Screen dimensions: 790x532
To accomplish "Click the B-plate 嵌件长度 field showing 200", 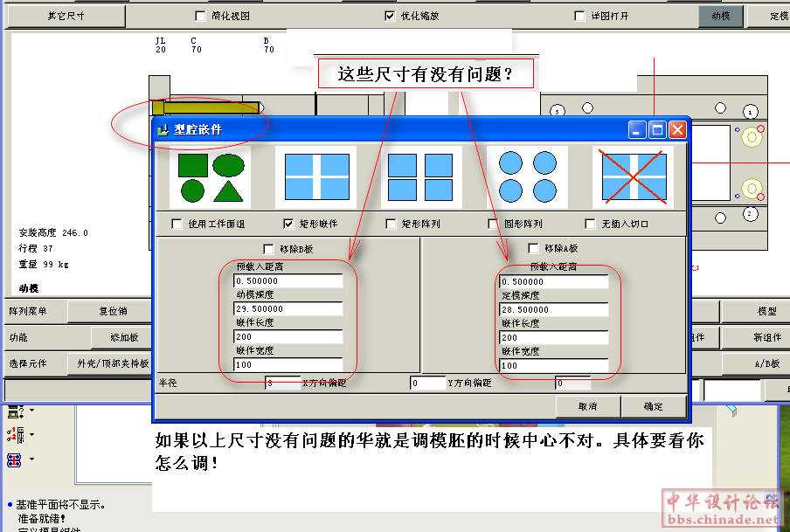I will [288, 336].
